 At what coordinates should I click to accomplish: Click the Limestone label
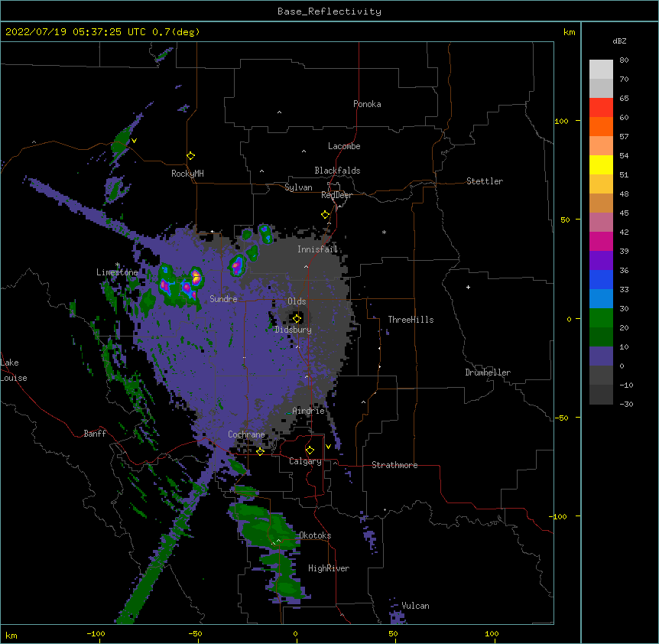coord(117,272)
